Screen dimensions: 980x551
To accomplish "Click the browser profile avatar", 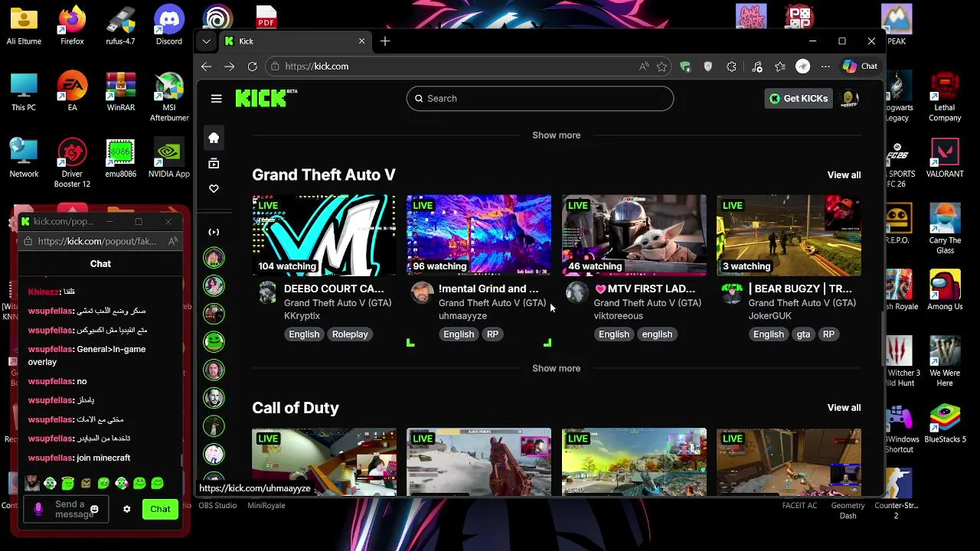I will tap(802, 67).
